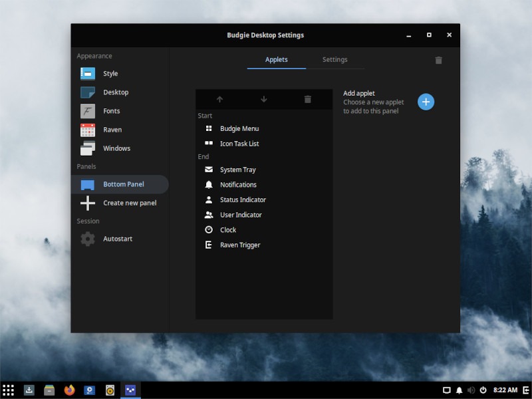Open Firefox from the taskbar
This screenshot has height=399, width=532.
pos(68,390)
